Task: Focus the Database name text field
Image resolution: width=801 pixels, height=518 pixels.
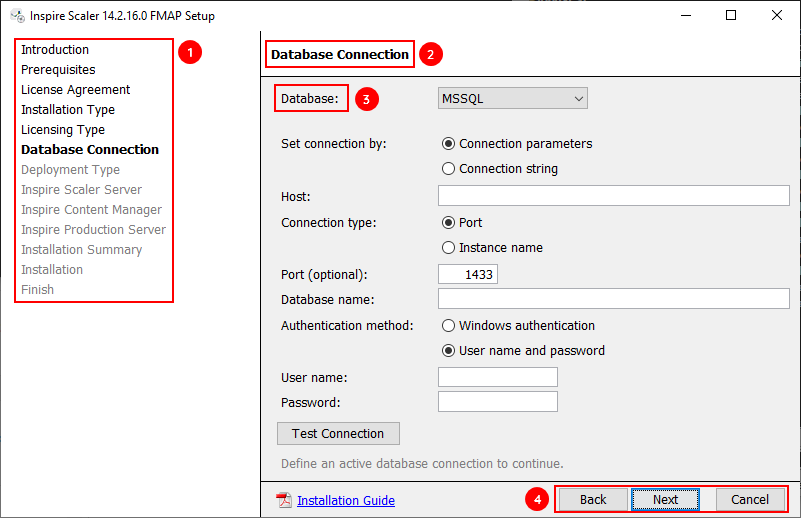Action: click(614, 299)
